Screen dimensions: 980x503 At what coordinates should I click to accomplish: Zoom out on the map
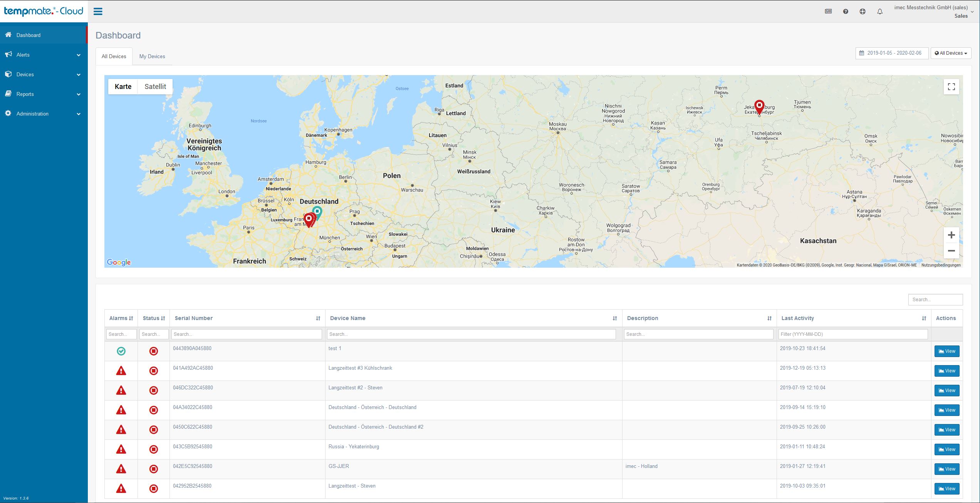(x=951, y=251)
